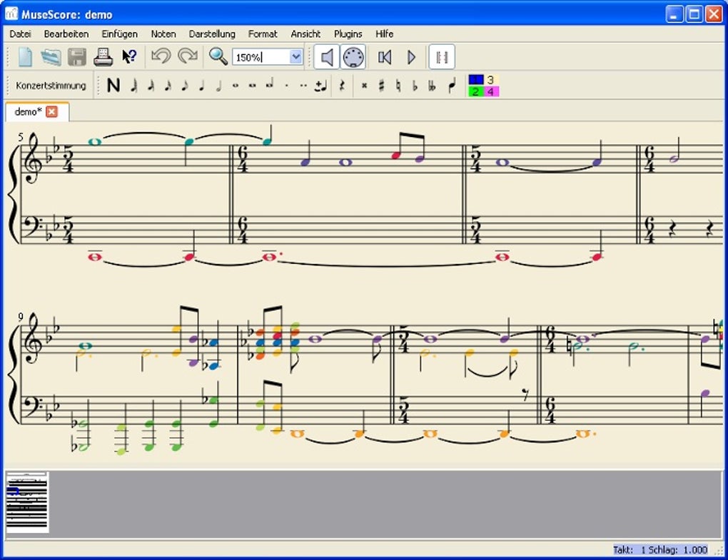
Task: Apply the double sharp accidental
Action: coord(365,86)
